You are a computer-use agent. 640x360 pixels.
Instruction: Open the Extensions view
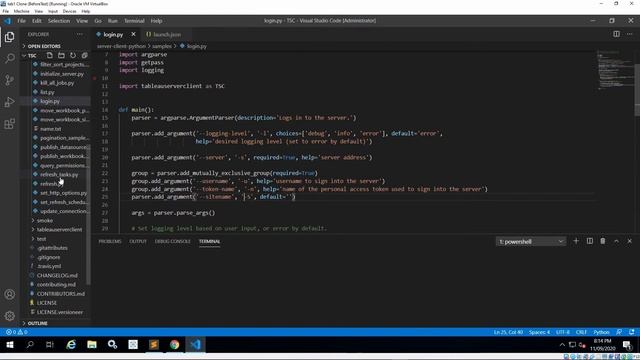point(9,123)
